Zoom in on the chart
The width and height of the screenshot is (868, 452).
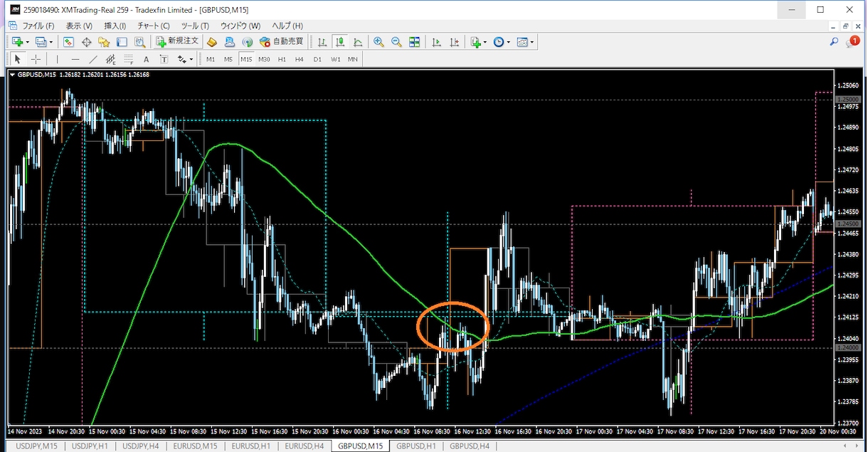(x=379, y=42)
